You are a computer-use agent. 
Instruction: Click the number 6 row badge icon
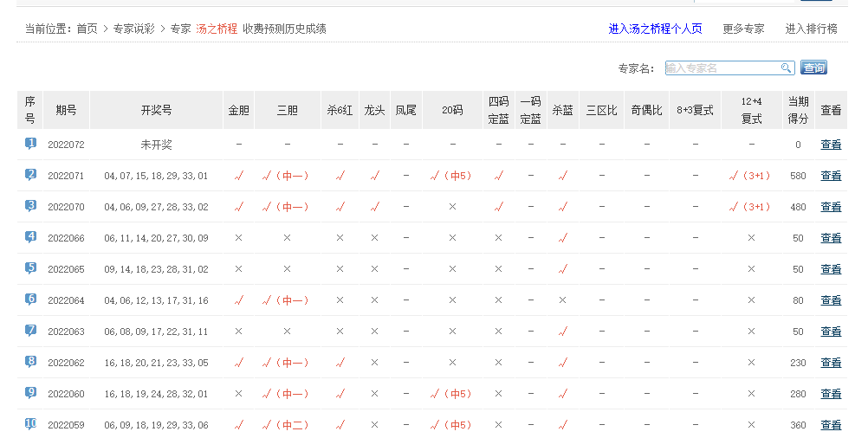(30, 300)
